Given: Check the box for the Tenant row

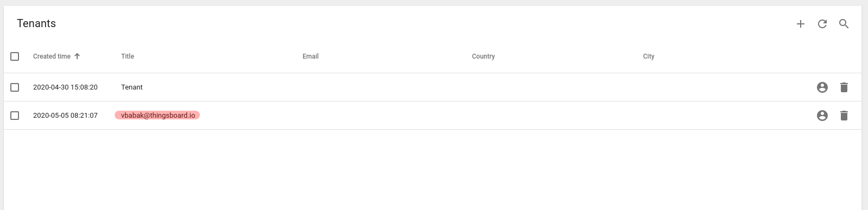Looking at the screenshot, I should coord(15,87).
